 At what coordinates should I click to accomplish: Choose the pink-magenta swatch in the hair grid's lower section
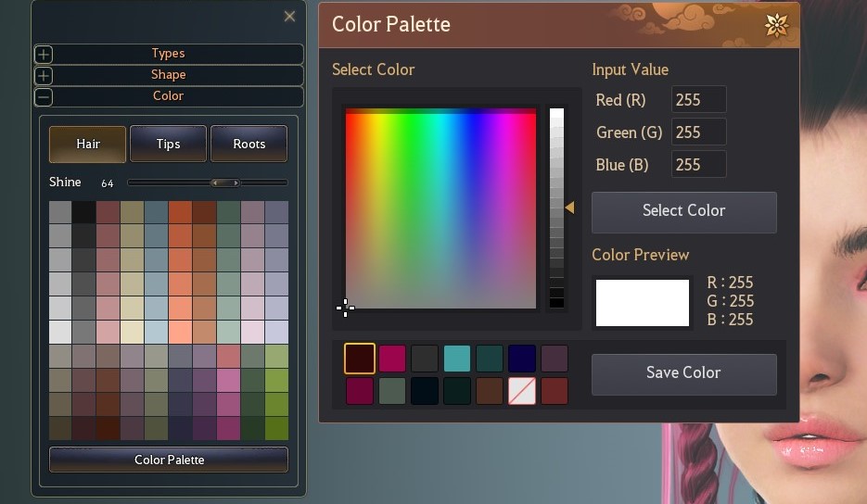(228, 380)
